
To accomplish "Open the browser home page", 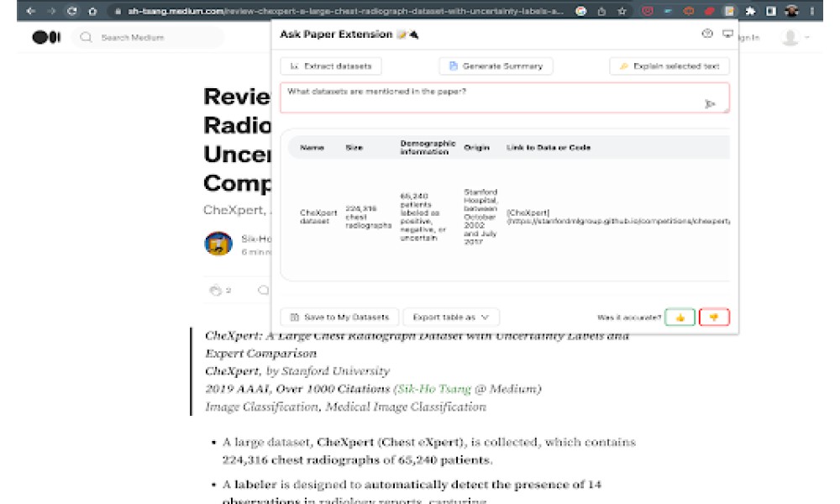I will click(x=92, y=11).
